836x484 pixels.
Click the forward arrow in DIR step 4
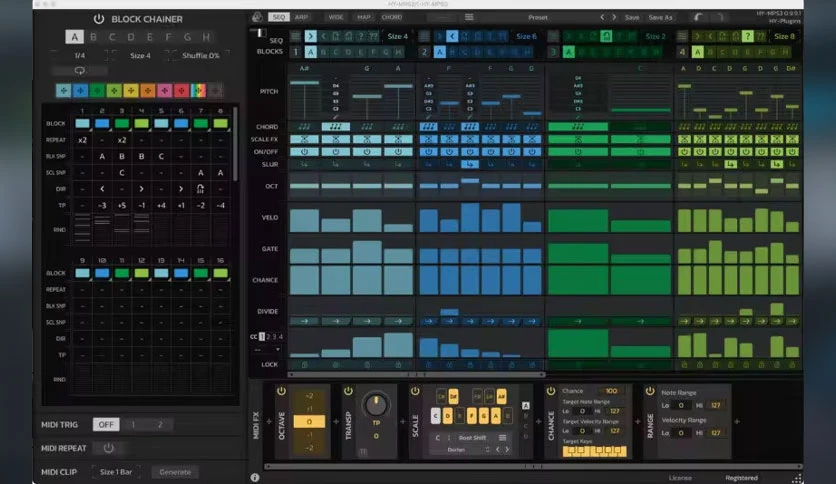pos(141,189)
